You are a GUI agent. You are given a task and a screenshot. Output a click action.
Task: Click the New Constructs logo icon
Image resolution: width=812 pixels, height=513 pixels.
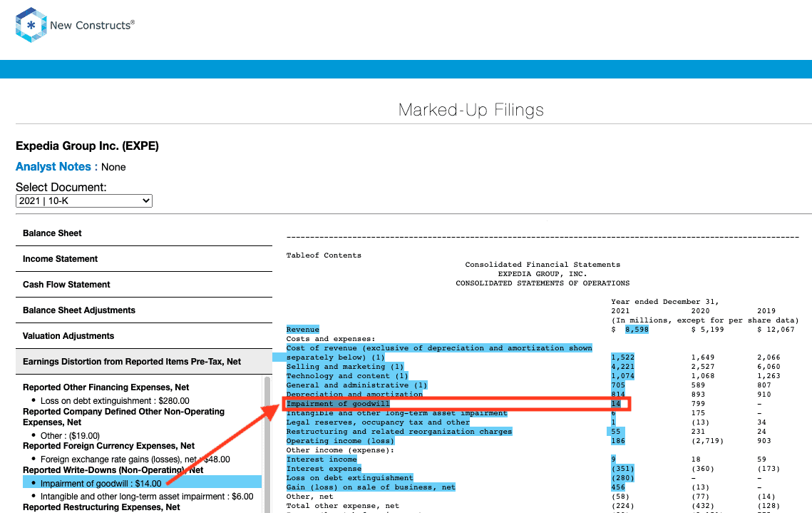(31, 24)
